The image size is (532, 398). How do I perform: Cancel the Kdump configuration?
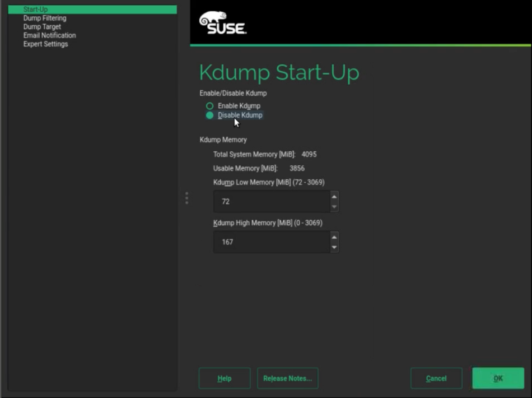pos(436,378)
